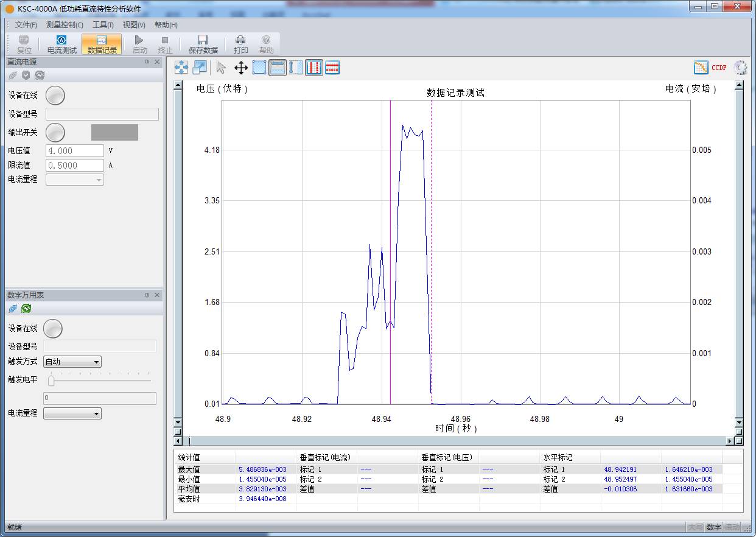
Task: Click the fit-all zoom arrows icon in chart toolbar
Action: [x=181, y=68]
